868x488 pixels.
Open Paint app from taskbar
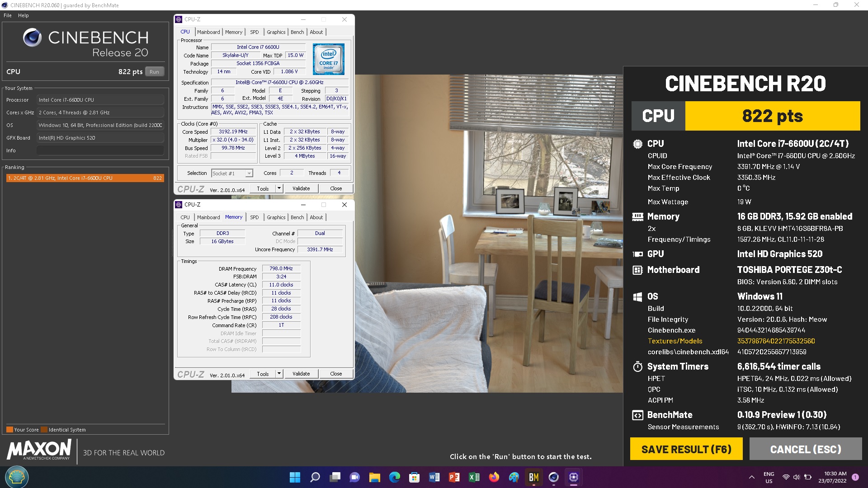[x=514, y=477]
